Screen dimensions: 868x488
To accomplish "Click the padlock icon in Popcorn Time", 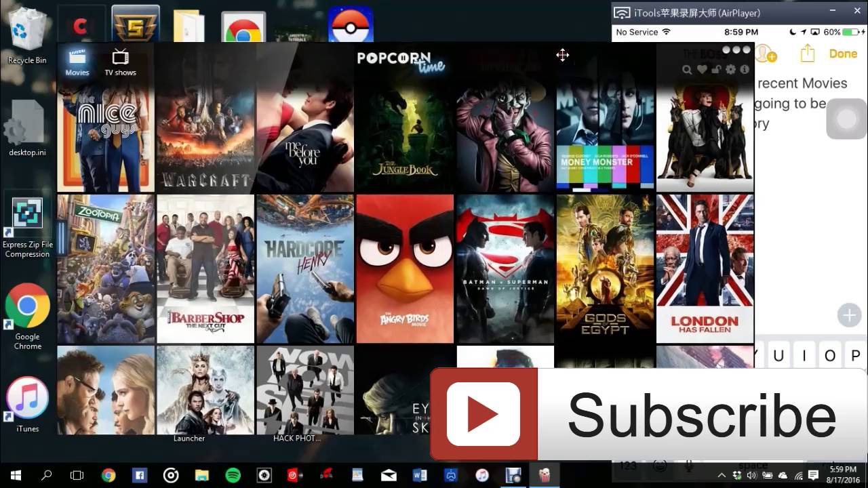I will click(x=716, y=69).
